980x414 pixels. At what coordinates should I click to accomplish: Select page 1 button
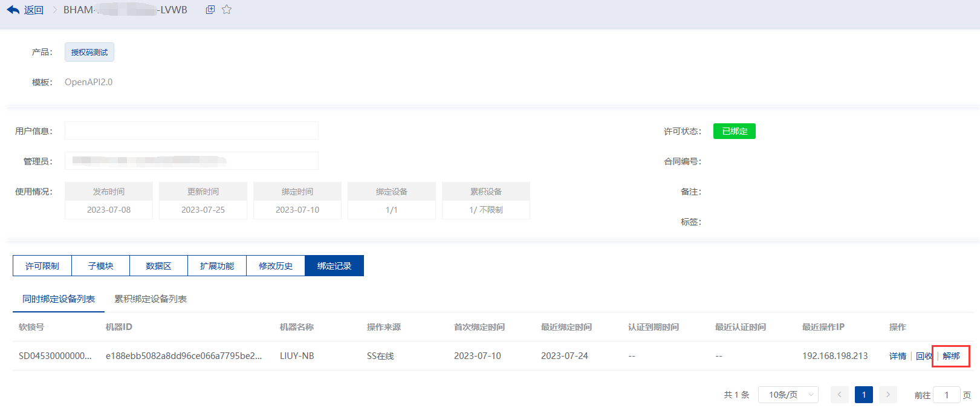(864, 395)
